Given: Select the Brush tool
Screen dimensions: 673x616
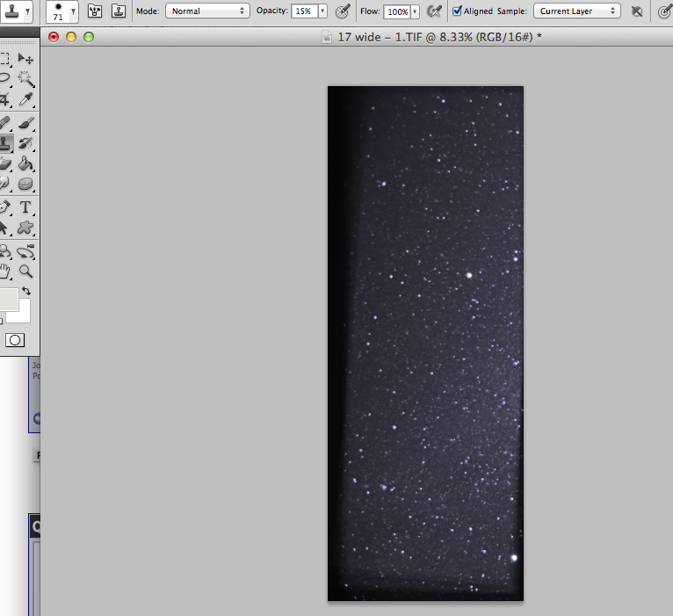Looking at the screenshot, I should tap(25, 122).
